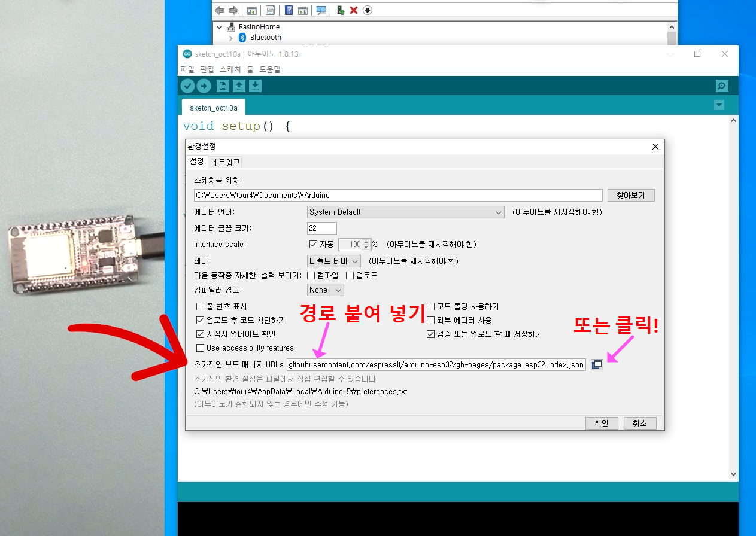Click the 에디터 글꼴 크기 field
Screen dimensions: 756x536
[321, 228]
